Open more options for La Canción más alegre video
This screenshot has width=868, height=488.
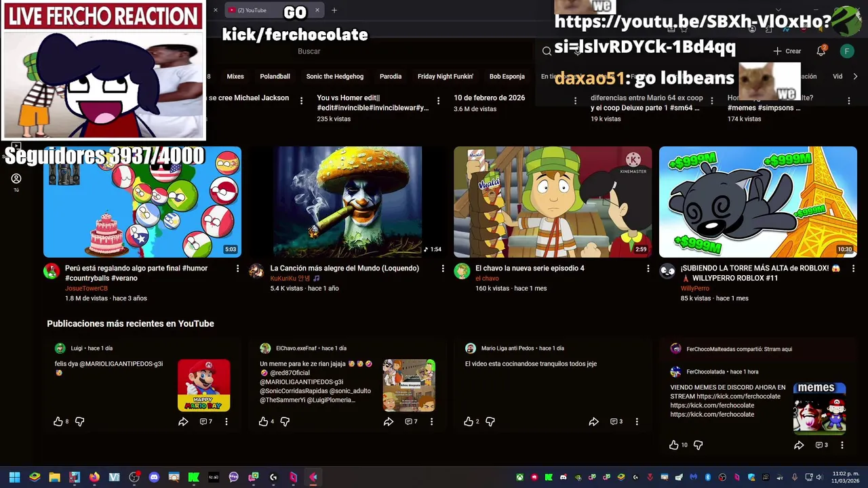click(443, 269)
